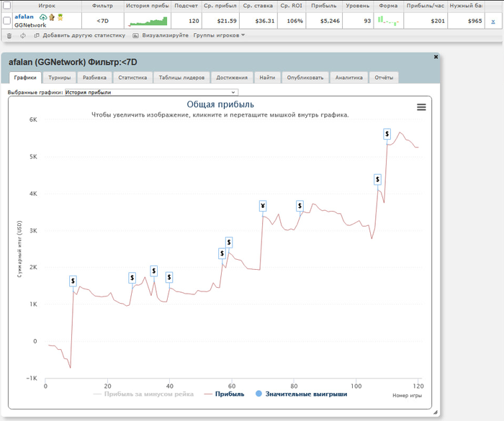Click the resize grip on the graph panel corner
The width and height of the screenshot is (504, 421).
click(436, 412)
